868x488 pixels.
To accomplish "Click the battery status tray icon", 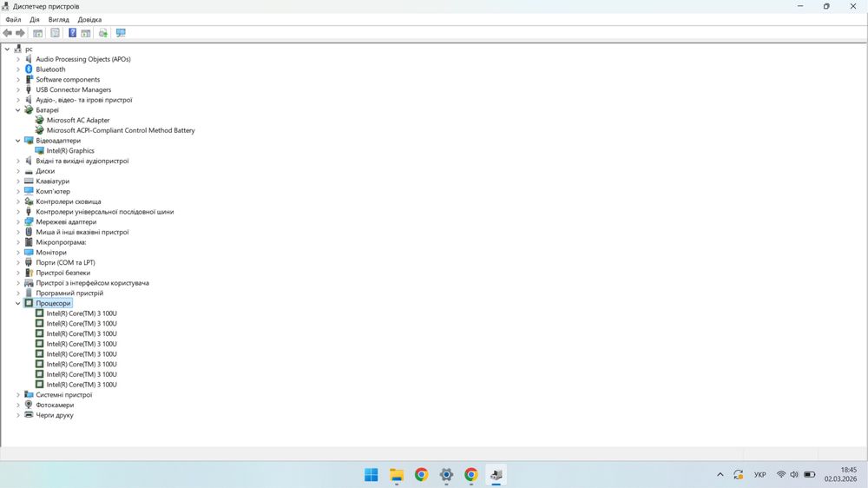I will 809,475.
